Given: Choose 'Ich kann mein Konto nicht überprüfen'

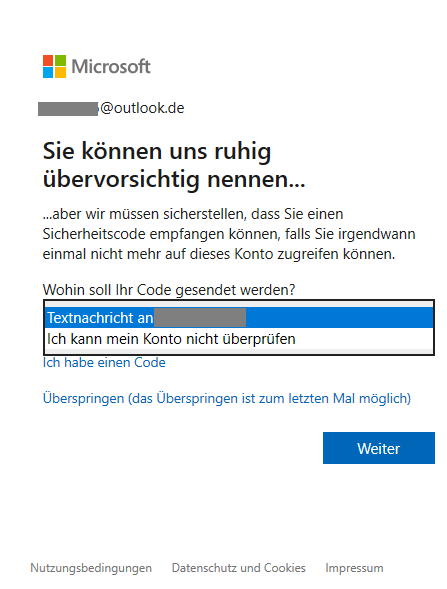Looking at the screenshot, I should point(239,338).
